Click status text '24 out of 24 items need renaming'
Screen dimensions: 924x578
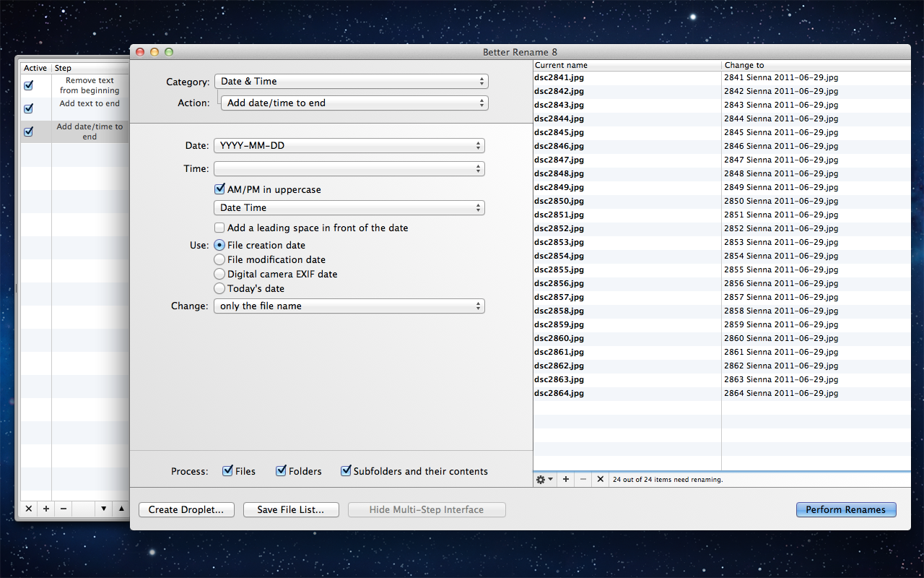[668, 479]
